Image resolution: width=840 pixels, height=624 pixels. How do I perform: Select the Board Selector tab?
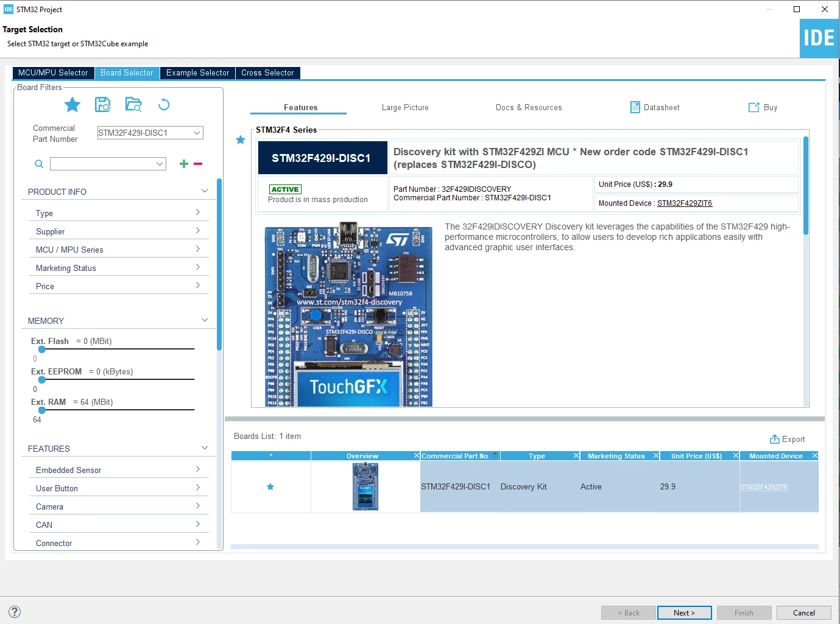click(127, 73)
